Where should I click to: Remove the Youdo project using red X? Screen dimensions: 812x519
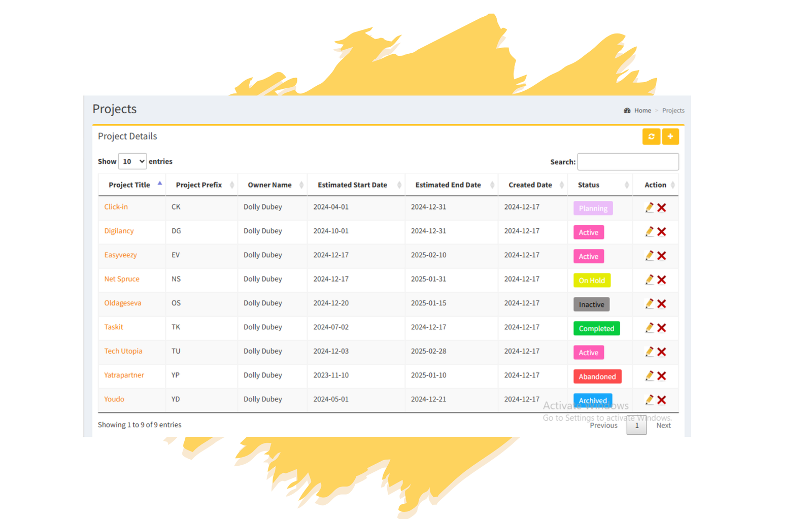662,400
